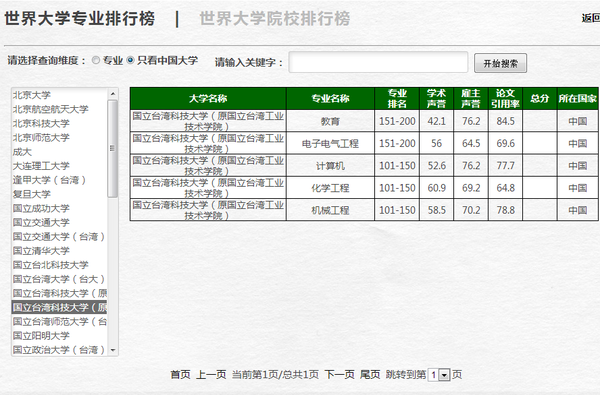Click the 返回 link at top right
Viewport: 600px width, 395px height.
[591, 18]
